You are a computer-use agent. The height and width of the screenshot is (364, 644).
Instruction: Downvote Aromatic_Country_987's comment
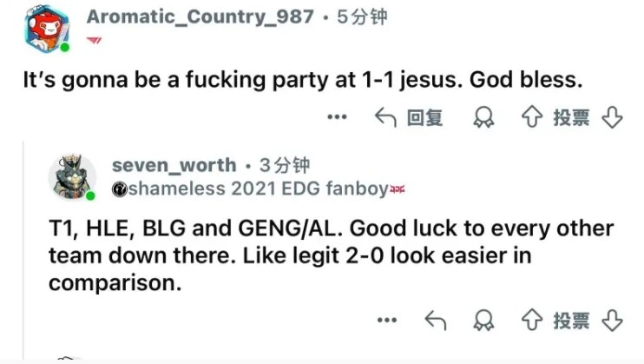coord(613,117)
